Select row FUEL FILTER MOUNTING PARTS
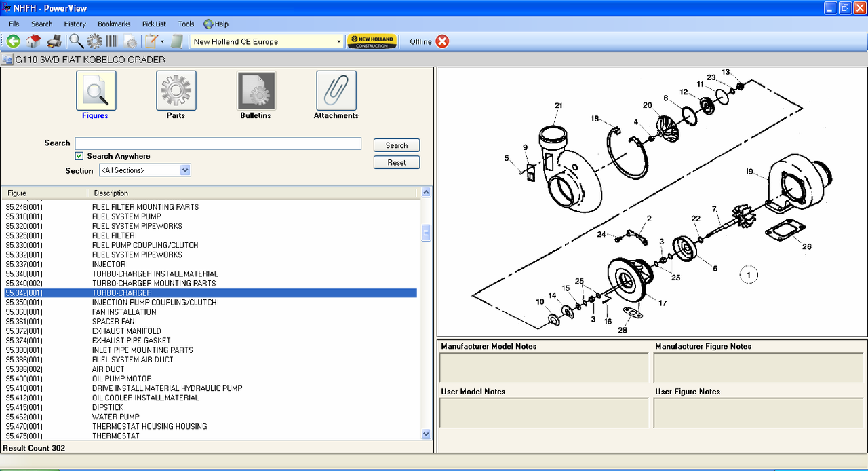Viewport: 868px width, 471px height. coord(210,207)
